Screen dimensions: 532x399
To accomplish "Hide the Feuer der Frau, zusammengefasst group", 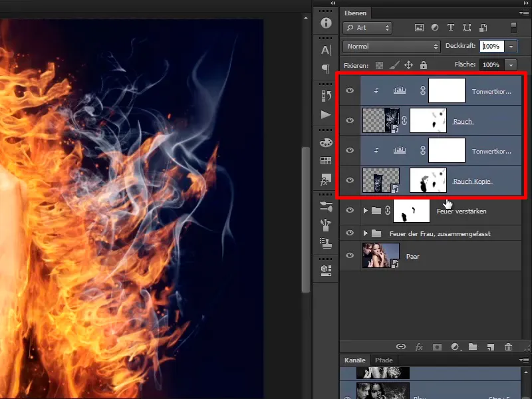I will click(350, 233).
